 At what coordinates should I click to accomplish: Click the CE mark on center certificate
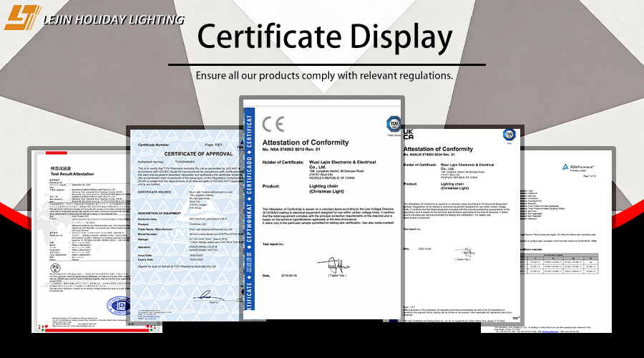(273, 124)
